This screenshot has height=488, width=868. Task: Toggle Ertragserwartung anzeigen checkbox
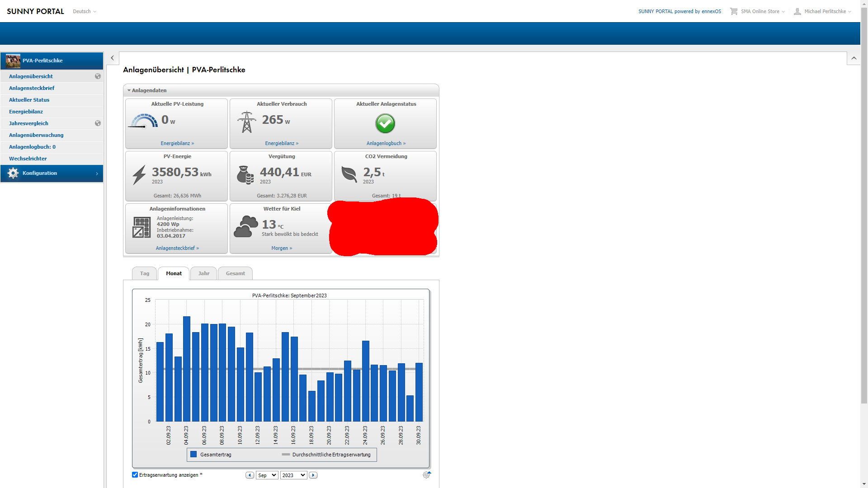tap(135, 475)
